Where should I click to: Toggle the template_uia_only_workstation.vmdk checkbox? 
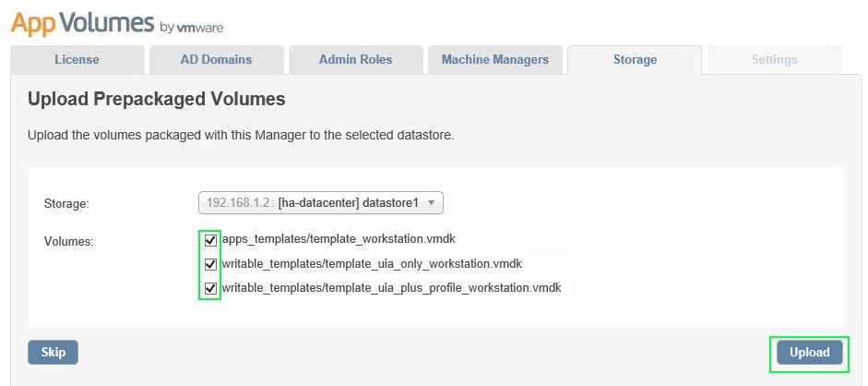click(x=211, y=264)
